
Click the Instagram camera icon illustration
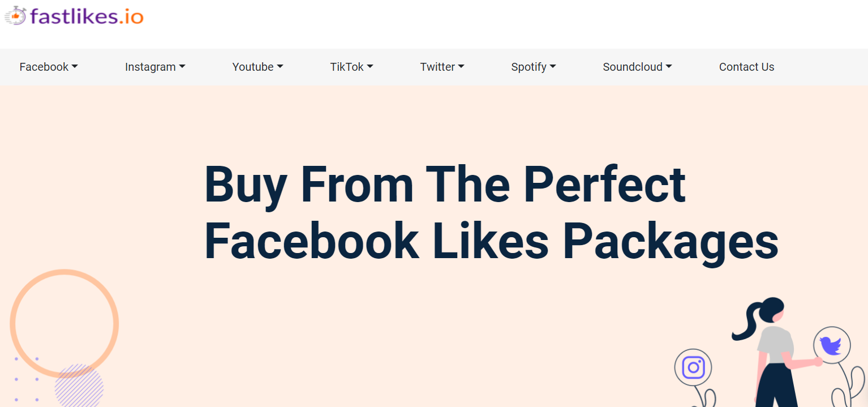[693, 368]
